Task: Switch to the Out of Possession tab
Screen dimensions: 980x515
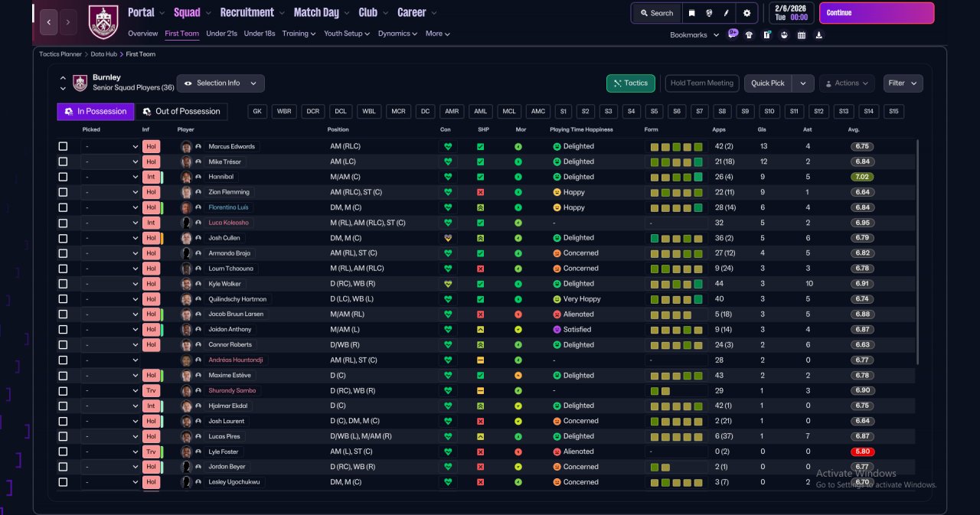Action: point(182,111)
